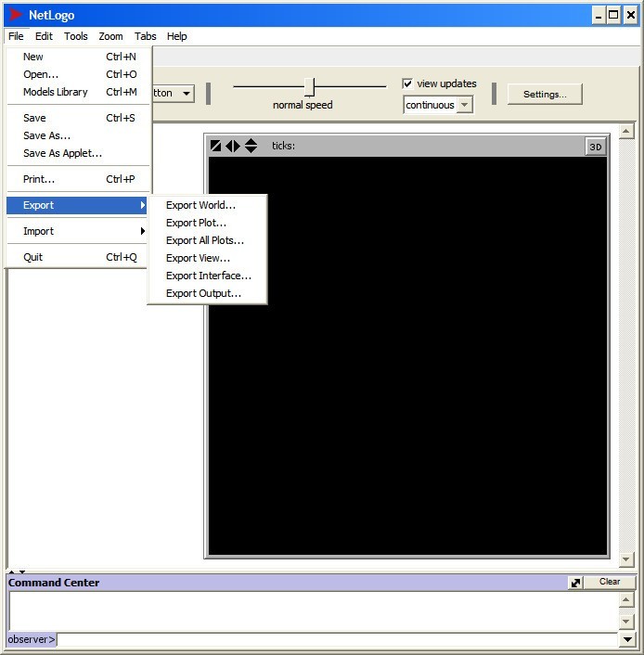Open the Edit menu
Viewport: 644px width, 655px height.
(44, 36)
